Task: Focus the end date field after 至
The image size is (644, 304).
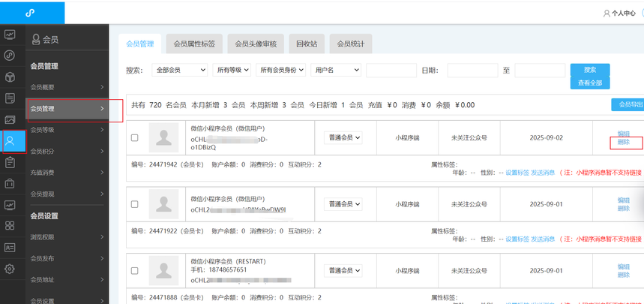Action: point(540,71)
